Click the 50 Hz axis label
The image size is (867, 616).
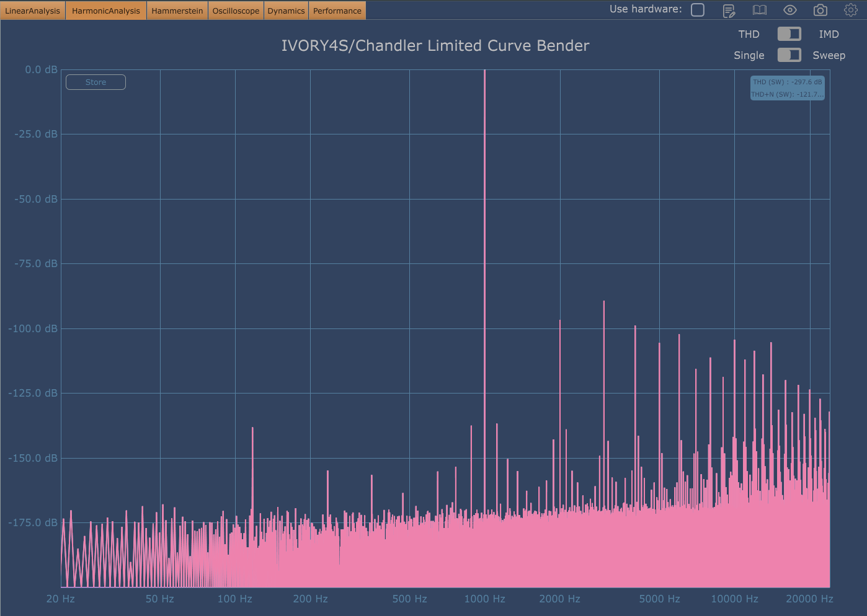coord(159,599)
